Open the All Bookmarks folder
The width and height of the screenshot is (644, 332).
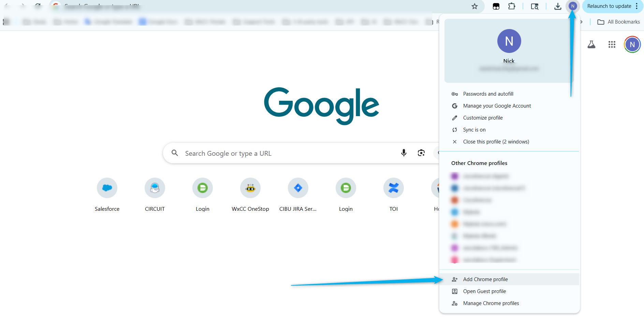619,22
